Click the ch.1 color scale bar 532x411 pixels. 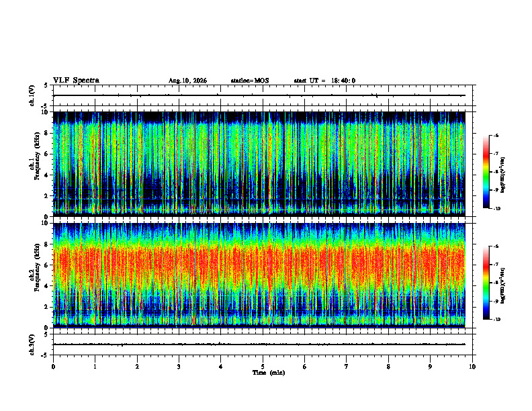[x=486, y=172]
